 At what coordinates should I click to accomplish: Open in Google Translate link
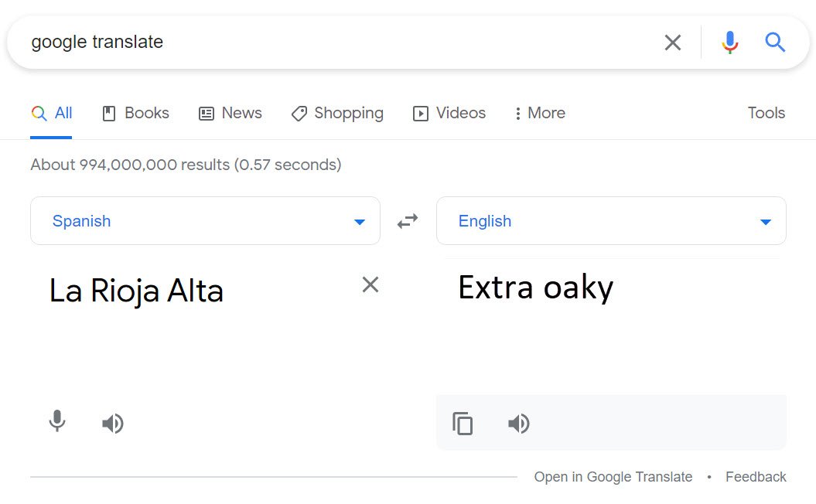point(613,477)
